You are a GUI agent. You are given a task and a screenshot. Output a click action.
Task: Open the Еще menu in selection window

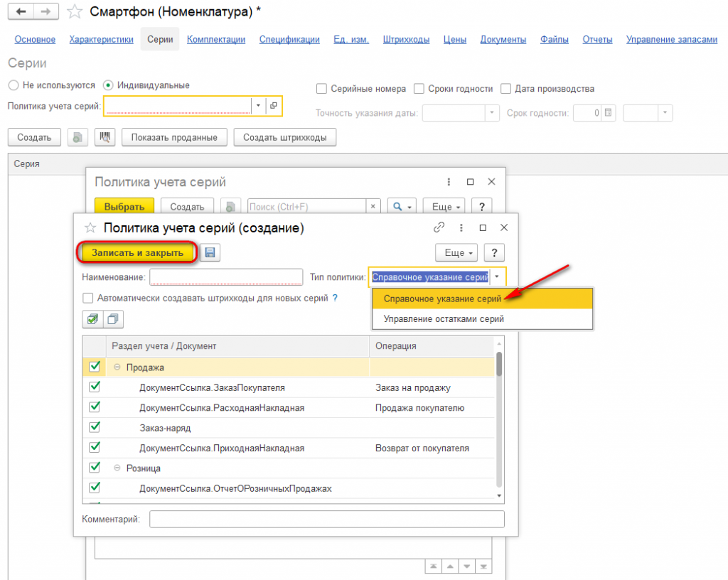[x=444, y=206]
